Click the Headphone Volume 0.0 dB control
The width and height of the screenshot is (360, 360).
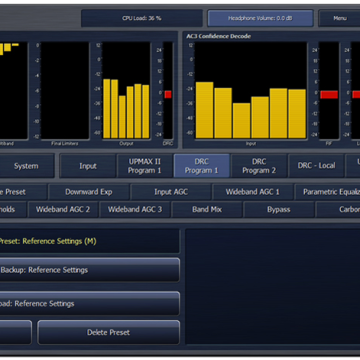(x=260, y=18)
